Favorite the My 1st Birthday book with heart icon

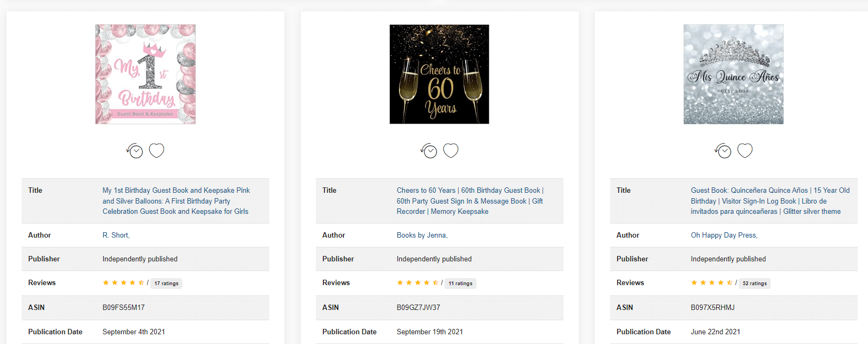coord(156,150)
